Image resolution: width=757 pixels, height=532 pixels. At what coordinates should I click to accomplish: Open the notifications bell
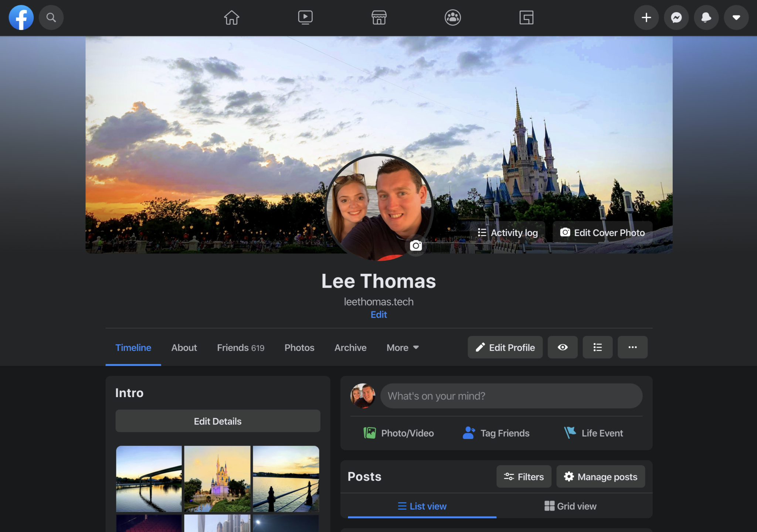tap(706, 17)
